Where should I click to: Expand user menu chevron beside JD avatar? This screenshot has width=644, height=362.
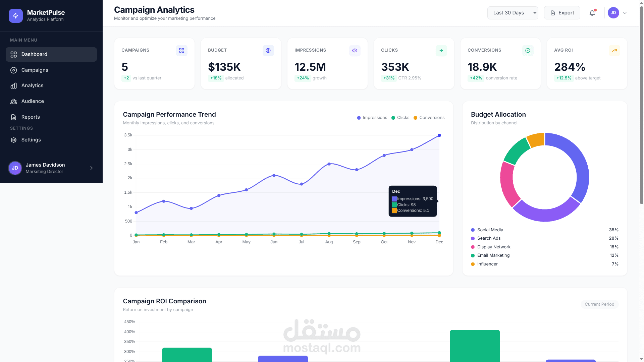(625, 13)
